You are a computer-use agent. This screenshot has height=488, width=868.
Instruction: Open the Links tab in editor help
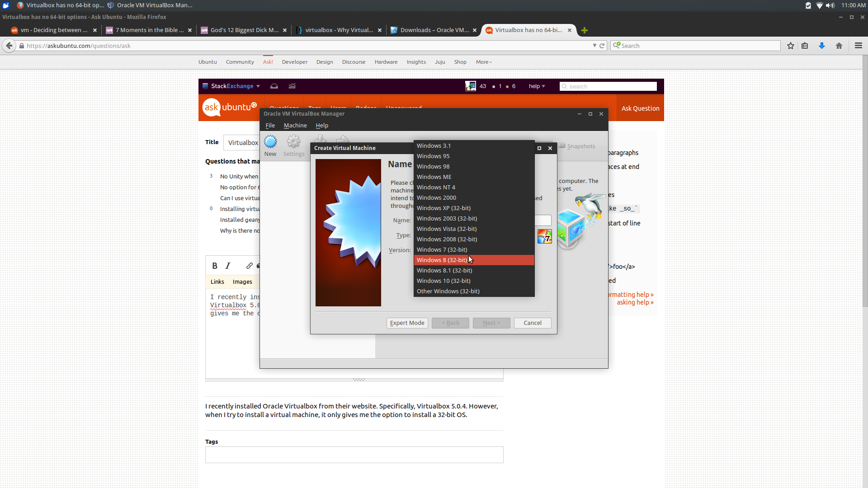217,282
